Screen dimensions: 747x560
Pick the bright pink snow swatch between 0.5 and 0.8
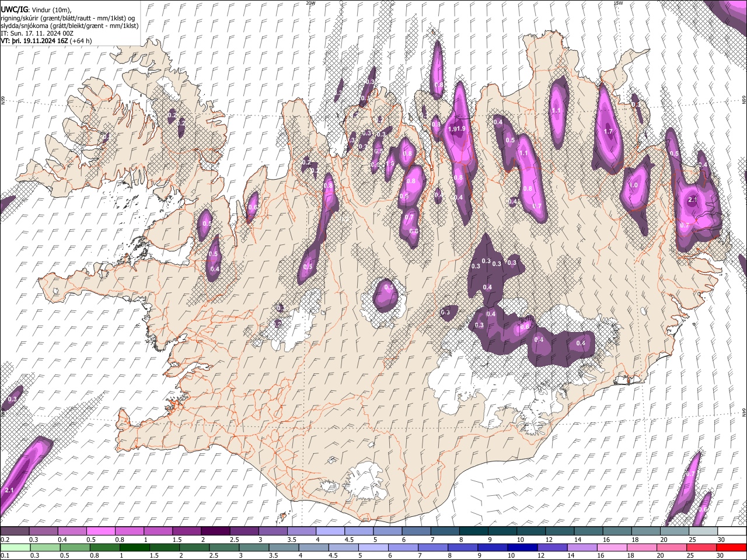pos(100,531)
